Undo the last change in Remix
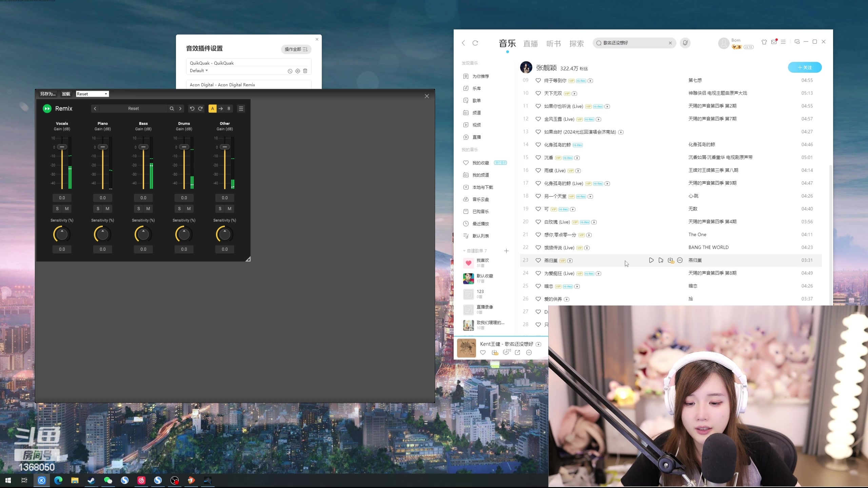Screen dimensions: 868x488 point(192,108)
